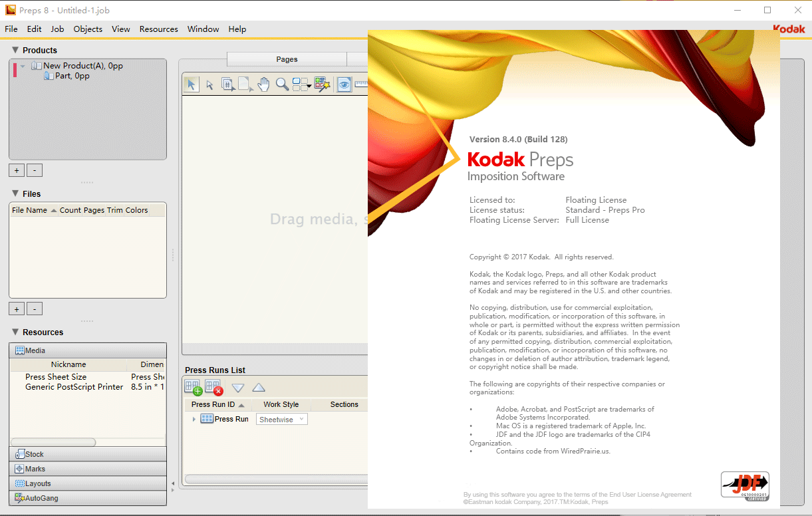The width and height of the screenshot is (812, 516).
Task: Click the Kodak Preps logo in splash
Action: pos(520,160)
